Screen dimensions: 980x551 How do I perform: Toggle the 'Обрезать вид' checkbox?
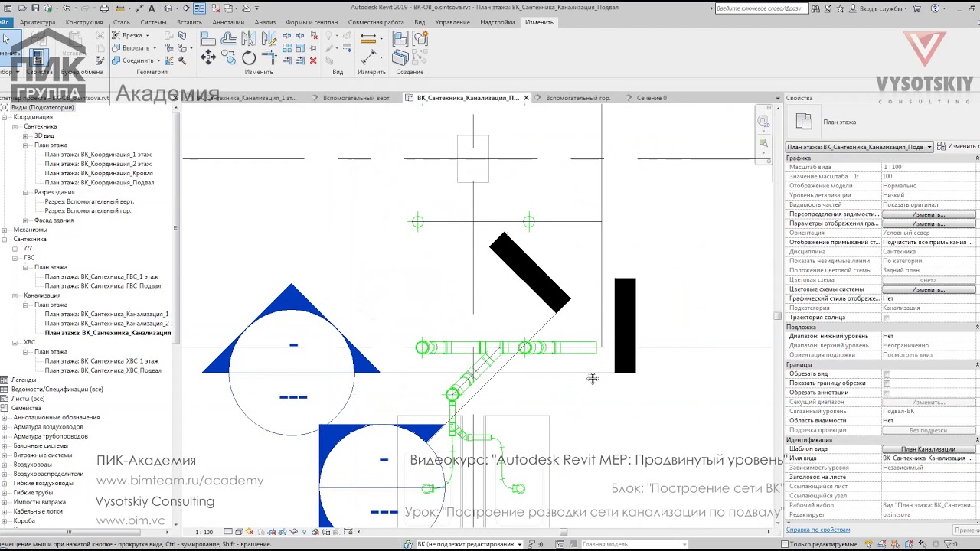click(x=887, y=374)
